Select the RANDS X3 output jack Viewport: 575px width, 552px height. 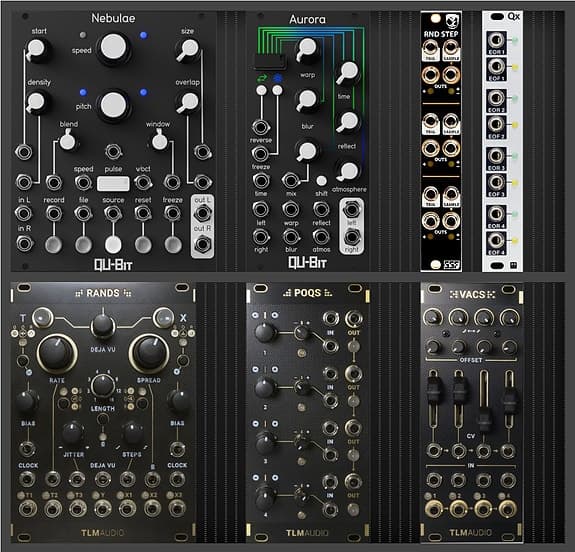point(177,509)
